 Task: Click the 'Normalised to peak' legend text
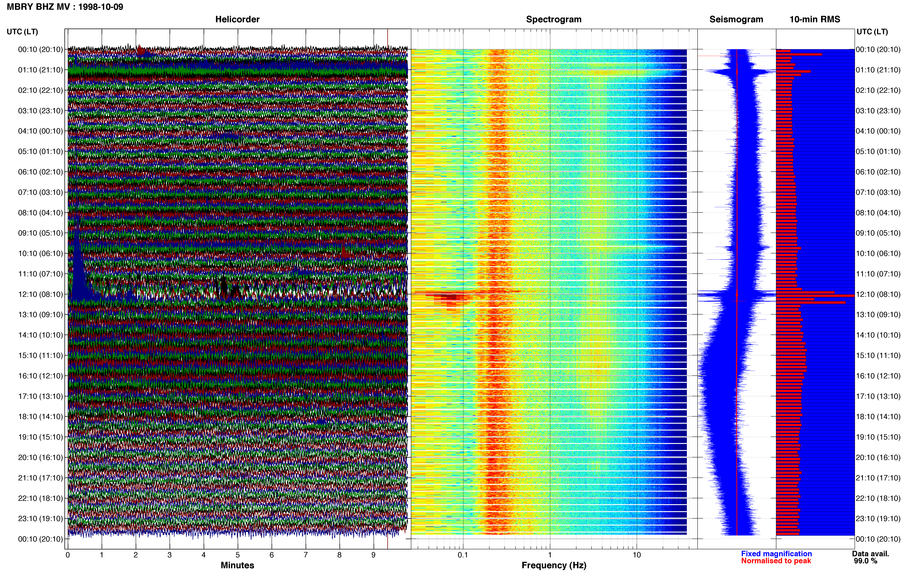(776, 561)
